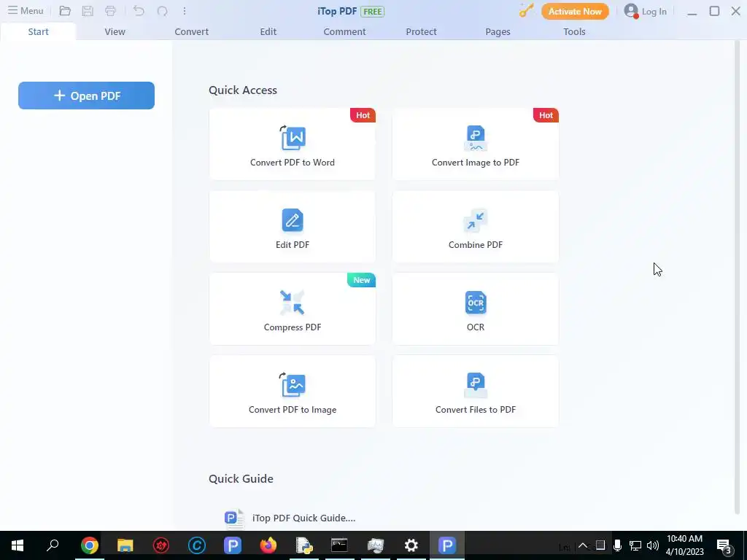Open the hamburger Menu

(26, 10)
